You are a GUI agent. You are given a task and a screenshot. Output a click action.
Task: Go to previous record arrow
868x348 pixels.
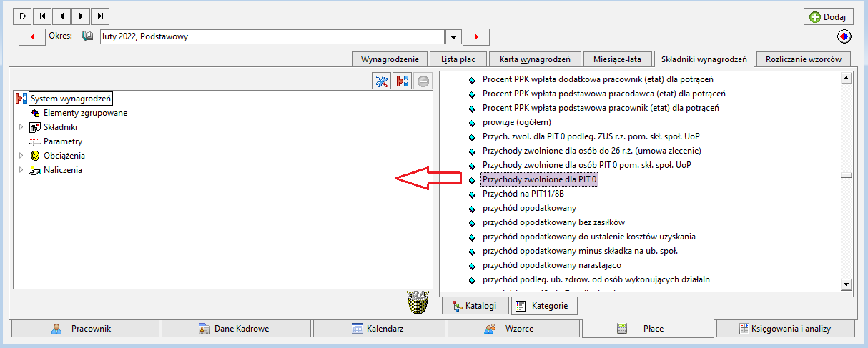(x=61, y=15)
